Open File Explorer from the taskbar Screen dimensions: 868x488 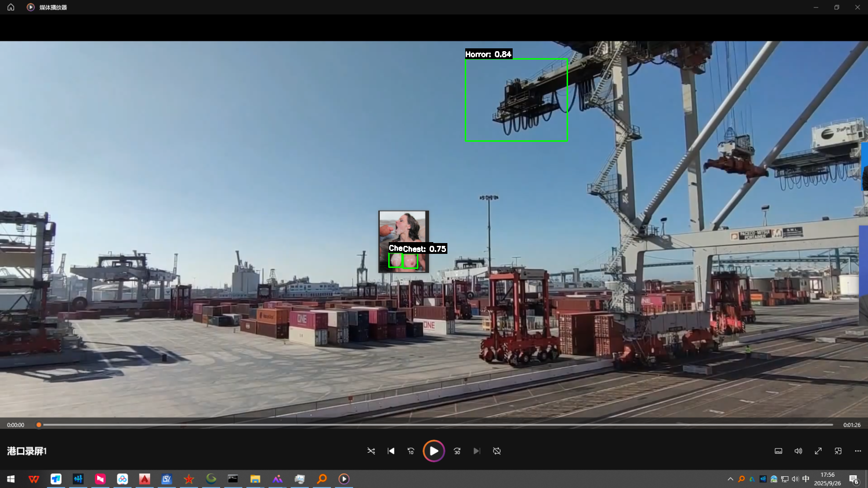255,479
